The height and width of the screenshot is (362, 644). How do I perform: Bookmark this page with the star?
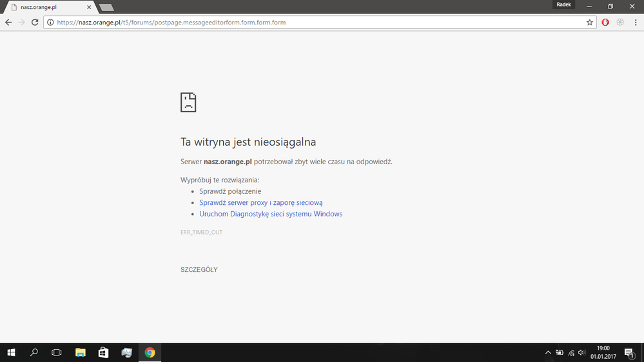click(x=590, y=23)
